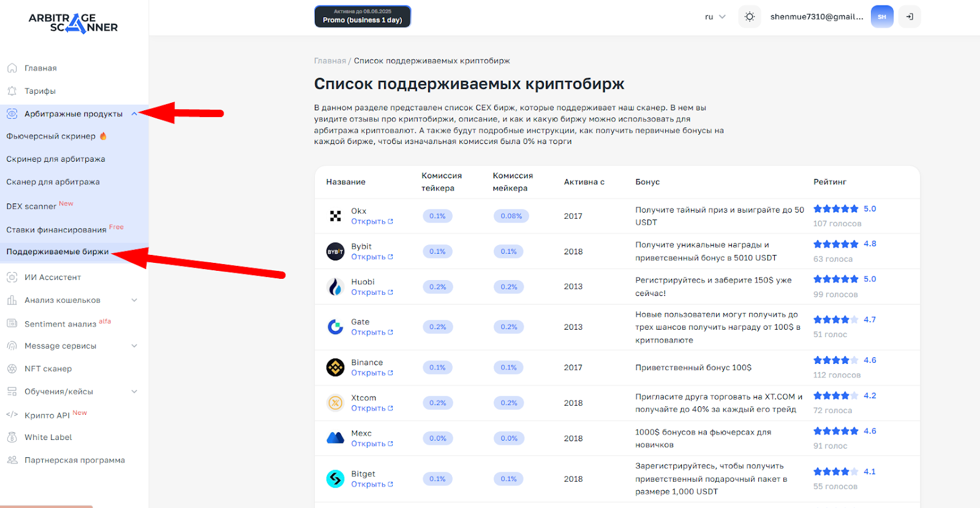Click Открыть link under Bybit
Viewport: 980px width, 508px height.
pyautogui.click(x=372, y=257)
